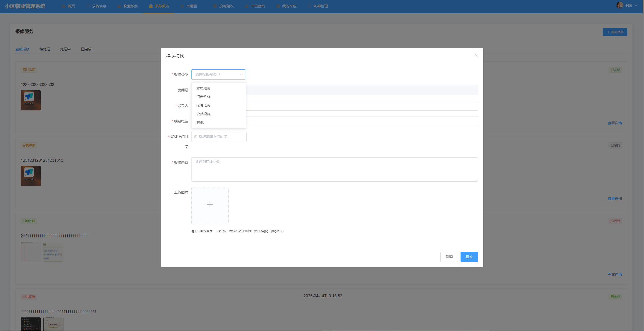Collapse the 报修类型 dropdown arrow
Image resolution: width=644 pixels, height=331 pixels.
point(241,74)
